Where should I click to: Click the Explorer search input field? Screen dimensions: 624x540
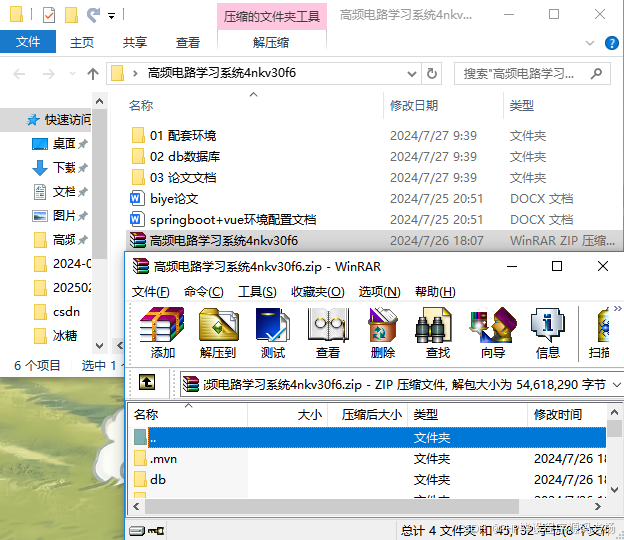pyautogui.click(x=521, y=74)
